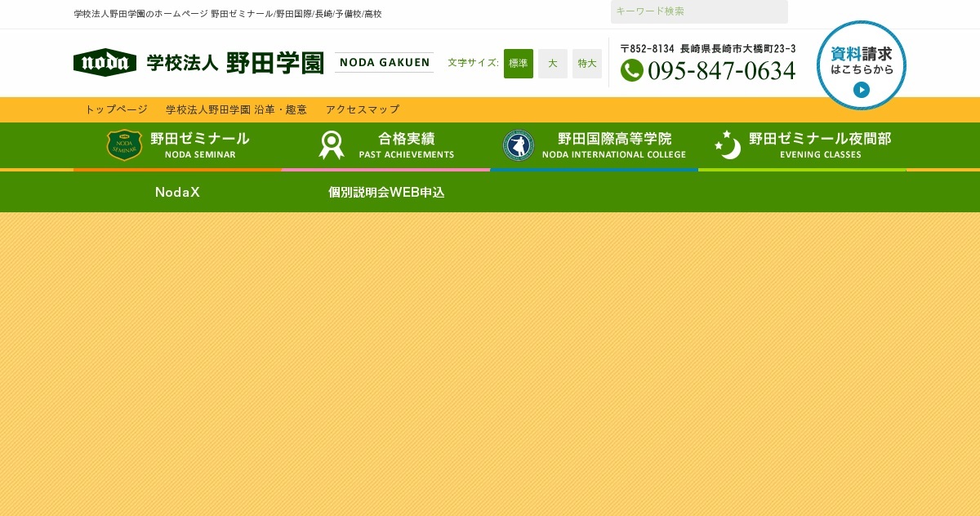Switch text size to 特大

[587, 64]
